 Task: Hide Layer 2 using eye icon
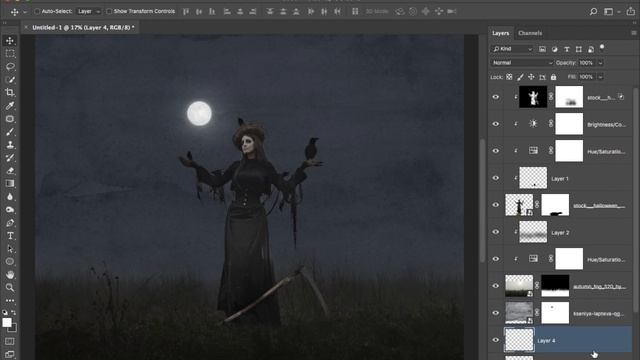(x=496, y=232)
